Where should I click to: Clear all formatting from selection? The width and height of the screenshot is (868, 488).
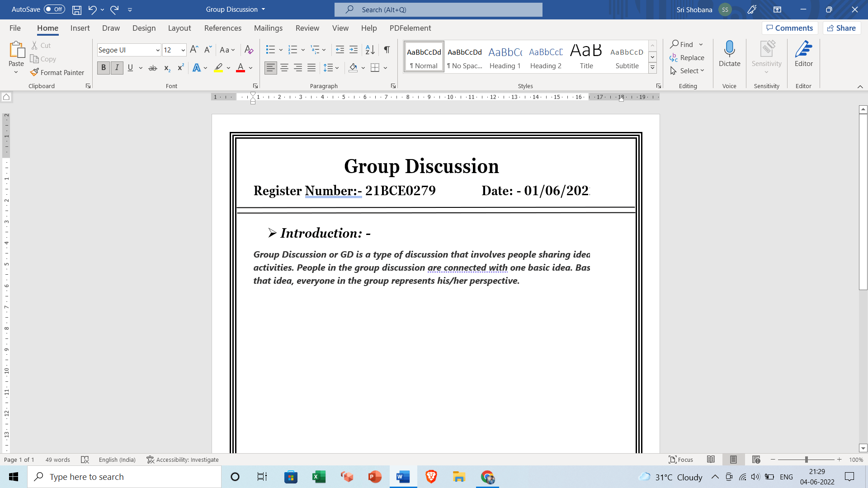click(249, 50)
